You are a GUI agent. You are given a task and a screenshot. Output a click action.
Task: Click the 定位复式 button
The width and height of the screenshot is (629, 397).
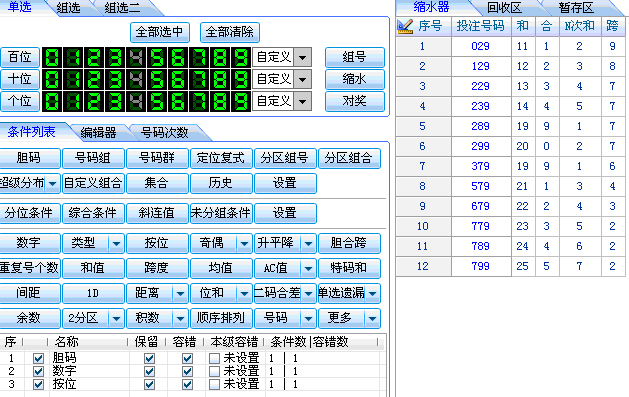(x=221, y=158)
